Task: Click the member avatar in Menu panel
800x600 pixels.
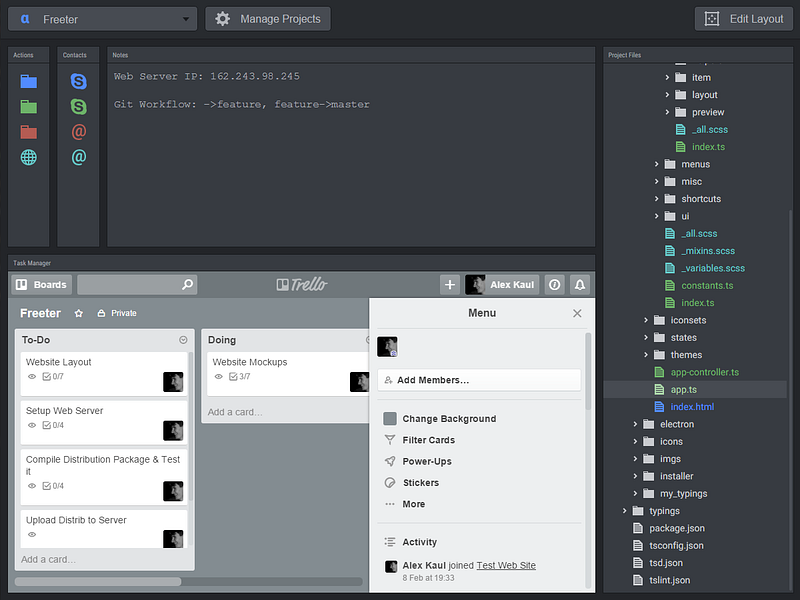Action: [387, 346]
